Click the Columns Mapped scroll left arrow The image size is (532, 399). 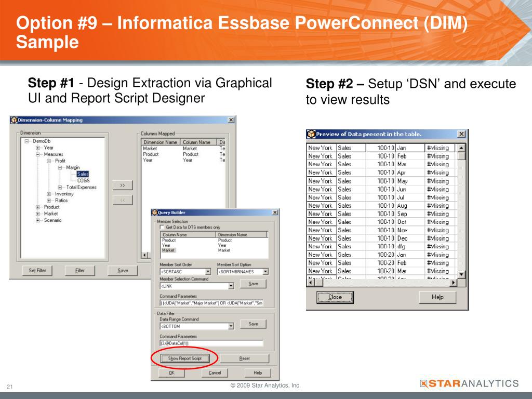click(x=145, y=255)
